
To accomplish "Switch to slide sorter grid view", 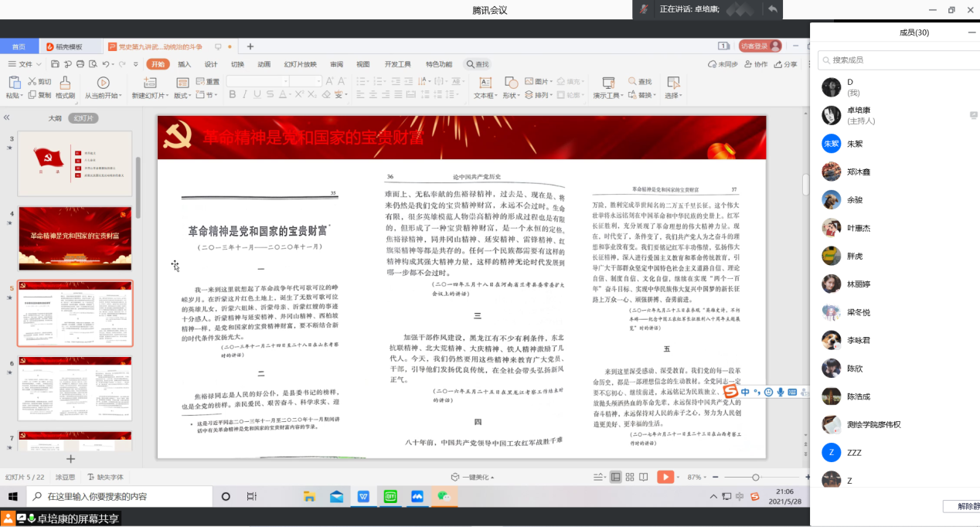I will (x=630, y=477).
